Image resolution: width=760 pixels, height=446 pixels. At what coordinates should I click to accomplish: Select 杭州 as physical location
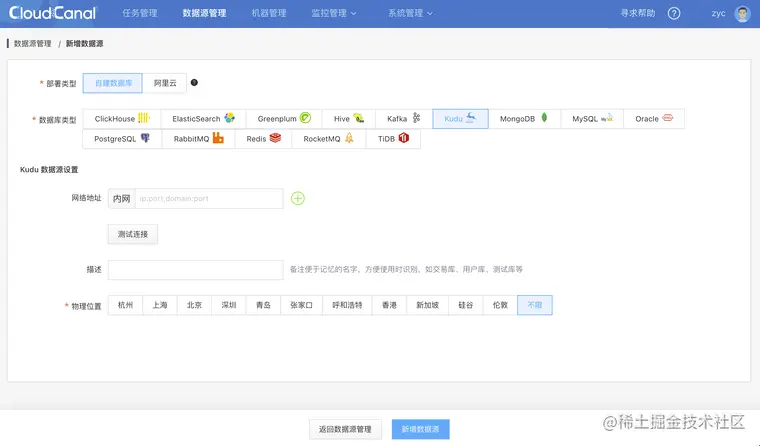125,305
